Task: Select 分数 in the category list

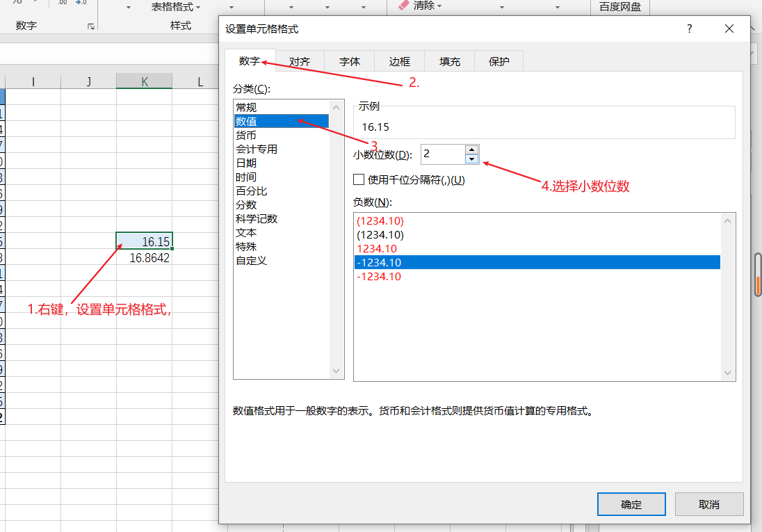Action: [x=282, y=204]
